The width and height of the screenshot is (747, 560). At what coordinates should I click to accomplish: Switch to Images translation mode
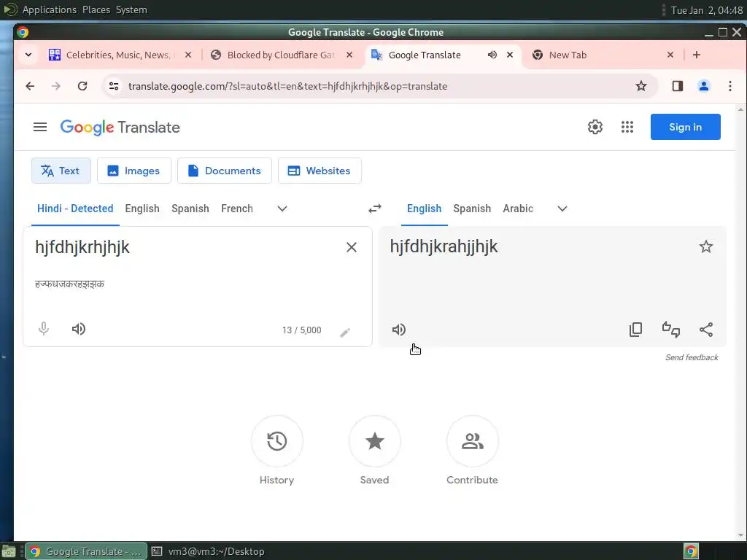coord(134,171)
